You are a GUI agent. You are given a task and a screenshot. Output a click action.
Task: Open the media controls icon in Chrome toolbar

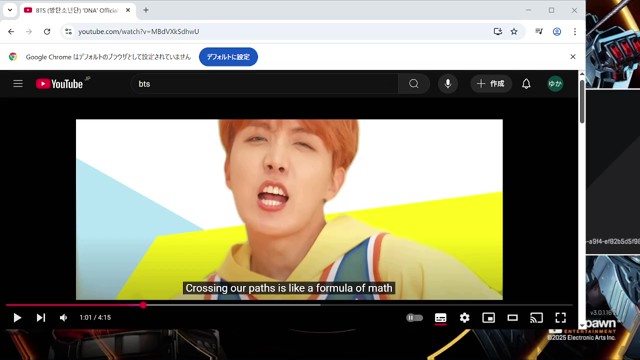(x=539, y=31)
